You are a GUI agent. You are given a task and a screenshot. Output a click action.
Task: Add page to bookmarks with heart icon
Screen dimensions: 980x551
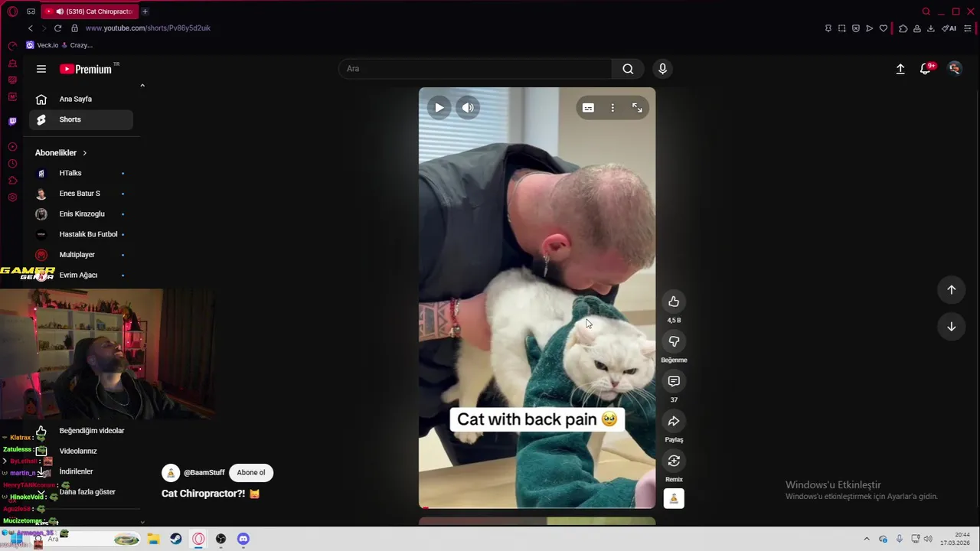[x=883, y=28]
